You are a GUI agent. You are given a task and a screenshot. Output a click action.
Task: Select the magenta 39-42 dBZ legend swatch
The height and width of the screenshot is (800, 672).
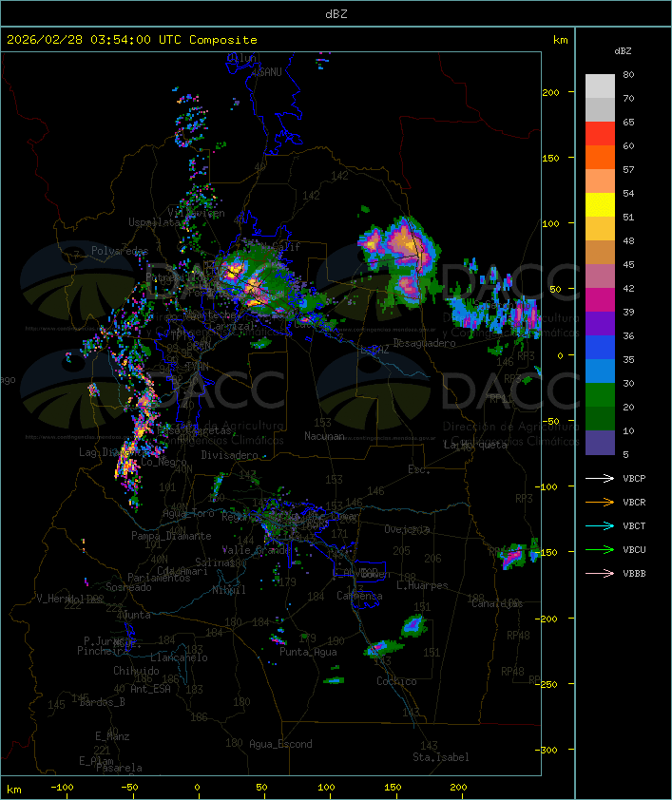600,300
